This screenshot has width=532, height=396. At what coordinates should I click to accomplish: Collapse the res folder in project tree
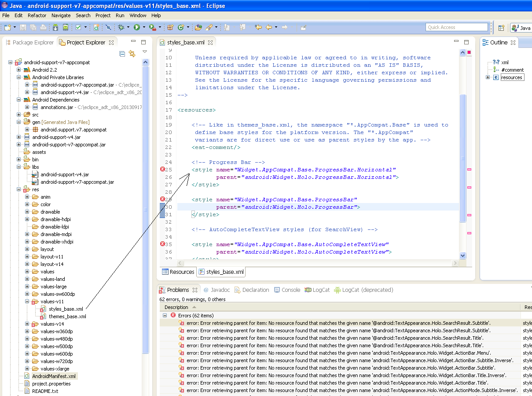19,190
